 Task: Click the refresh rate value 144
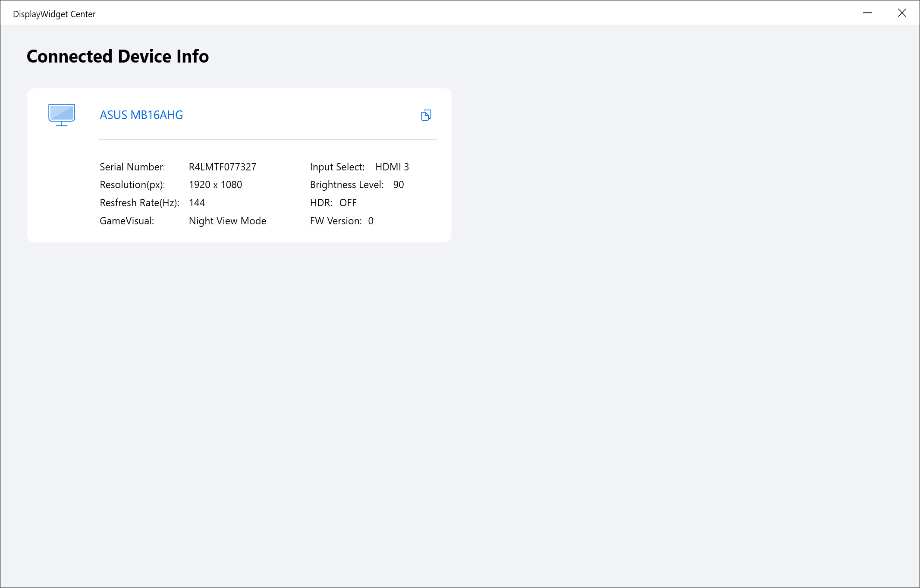pyautogui.click(x=197, y=203)
